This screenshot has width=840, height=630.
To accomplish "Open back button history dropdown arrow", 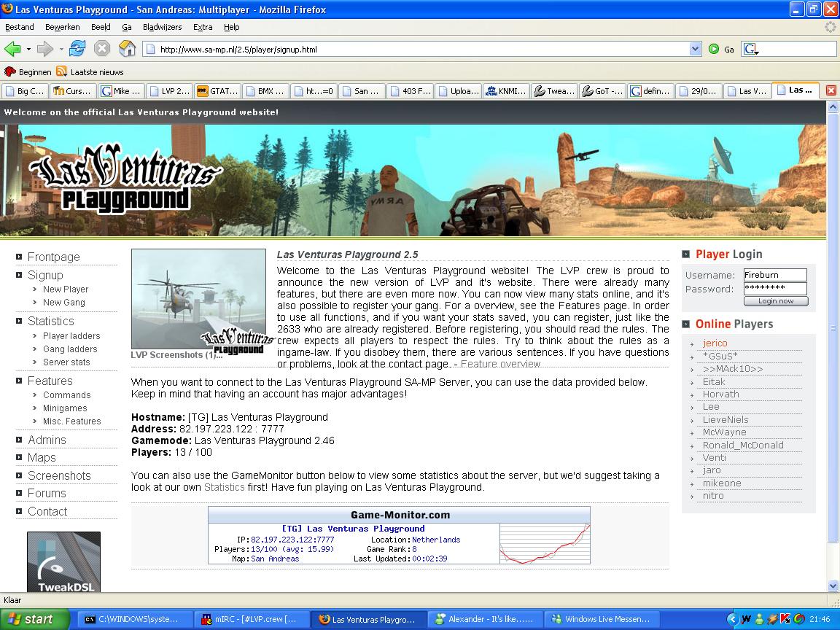I will (28, 49).
